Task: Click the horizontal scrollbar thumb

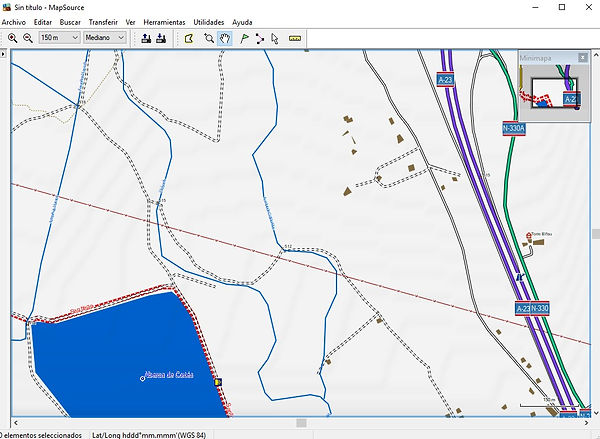Action: click(x=302, y=423)
